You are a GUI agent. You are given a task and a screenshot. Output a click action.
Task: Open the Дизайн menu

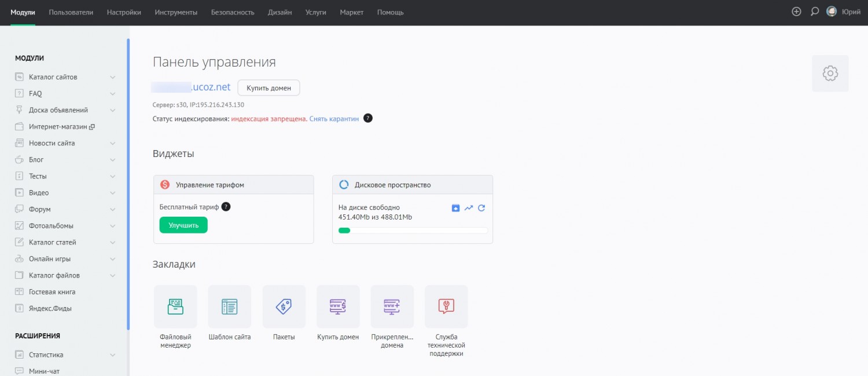[279, 12]
